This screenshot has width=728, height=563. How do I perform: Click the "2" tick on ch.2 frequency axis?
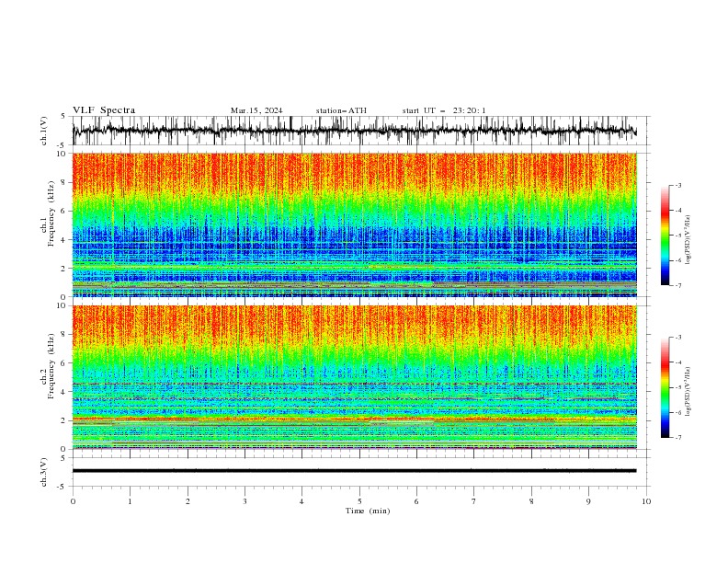65,420
